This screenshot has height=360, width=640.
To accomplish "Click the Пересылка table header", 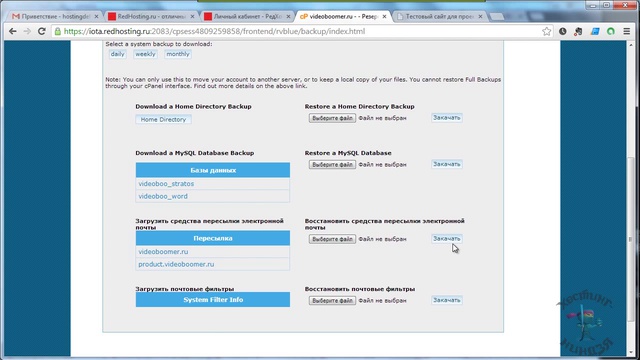I will (x=213, y=238).
